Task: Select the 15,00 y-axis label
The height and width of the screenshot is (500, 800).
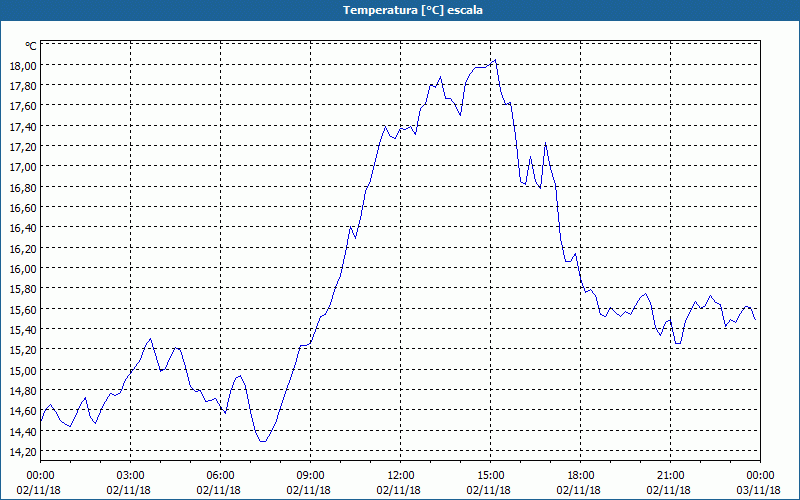Action: point(23,370)
